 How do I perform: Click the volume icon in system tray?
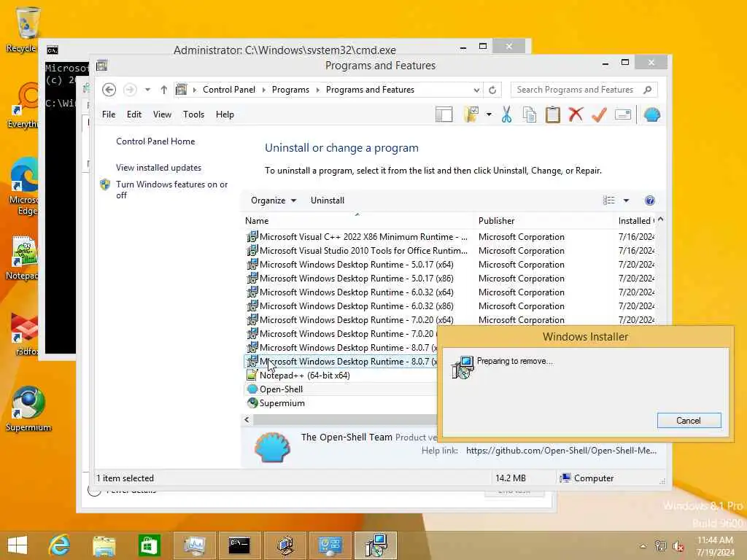pyautogui.click(x=678, y=546)
